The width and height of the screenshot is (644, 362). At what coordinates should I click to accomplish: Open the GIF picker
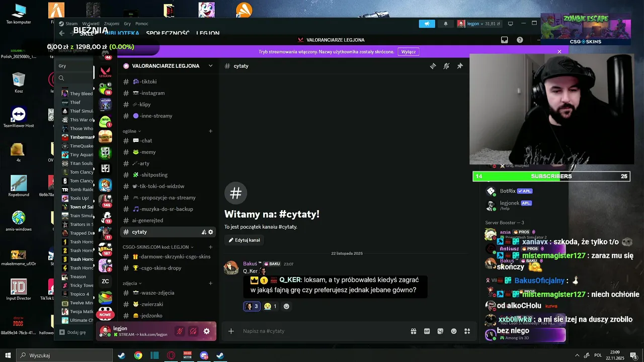click(427, 331)
